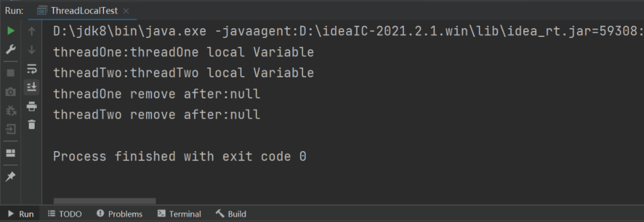644x222 pixels.
Task: Print console output with printer icon
Action: point(32,107)
